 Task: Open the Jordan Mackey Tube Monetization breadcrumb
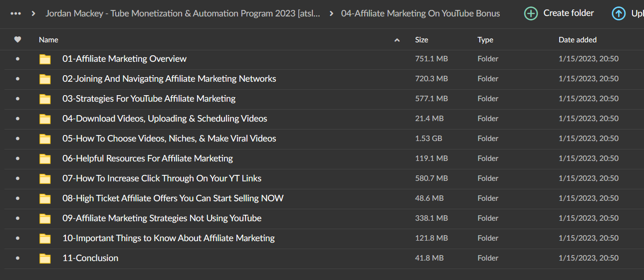pos(183,13)
